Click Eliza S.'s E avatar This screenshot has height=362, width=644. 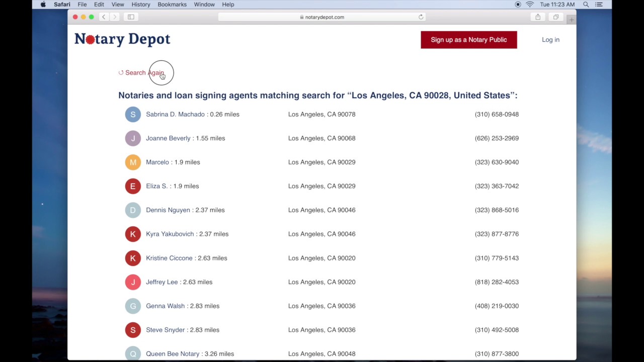[x=133, y=186]
